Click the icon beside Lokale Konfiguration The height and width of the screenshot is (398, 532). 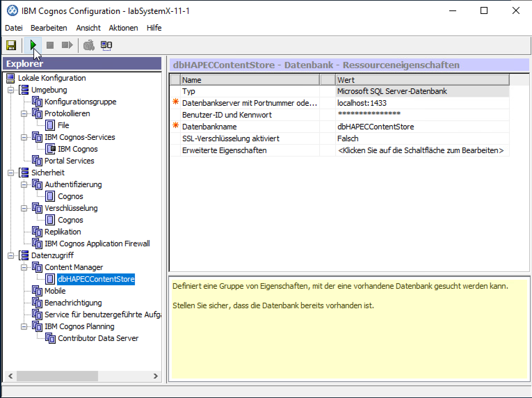point(10,78)
